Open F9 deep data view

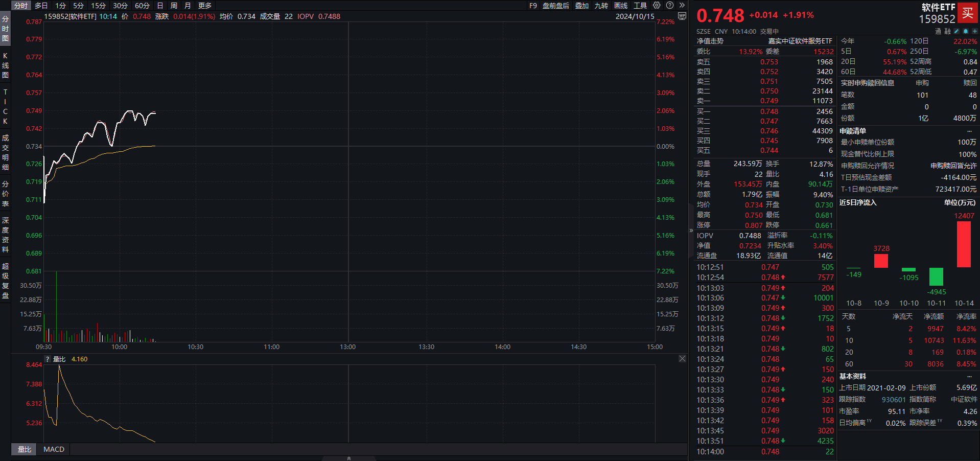coord(533,6)
